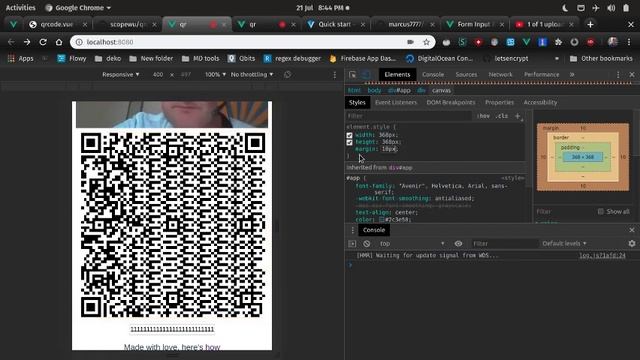The width and height of the screenshot is (640, 360).
Task: Open Activities overview
Action: 20,8
